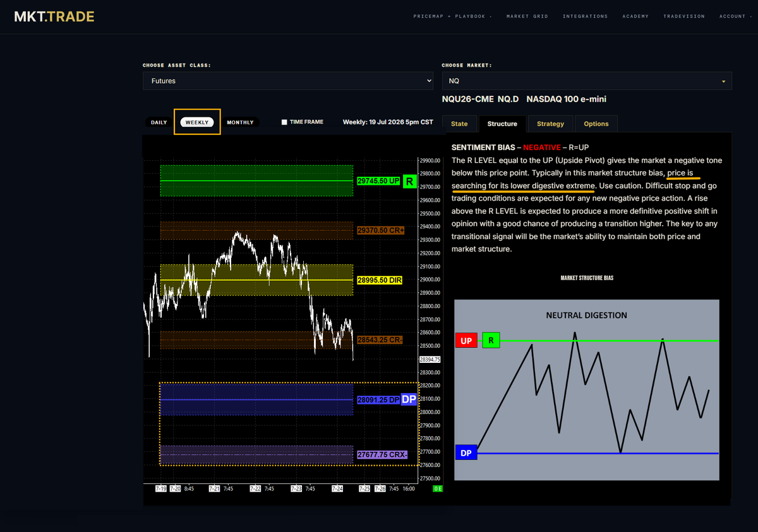Click the green R box in diagram
This screenshot has width=758, height=532.
[x=491, y=341]
